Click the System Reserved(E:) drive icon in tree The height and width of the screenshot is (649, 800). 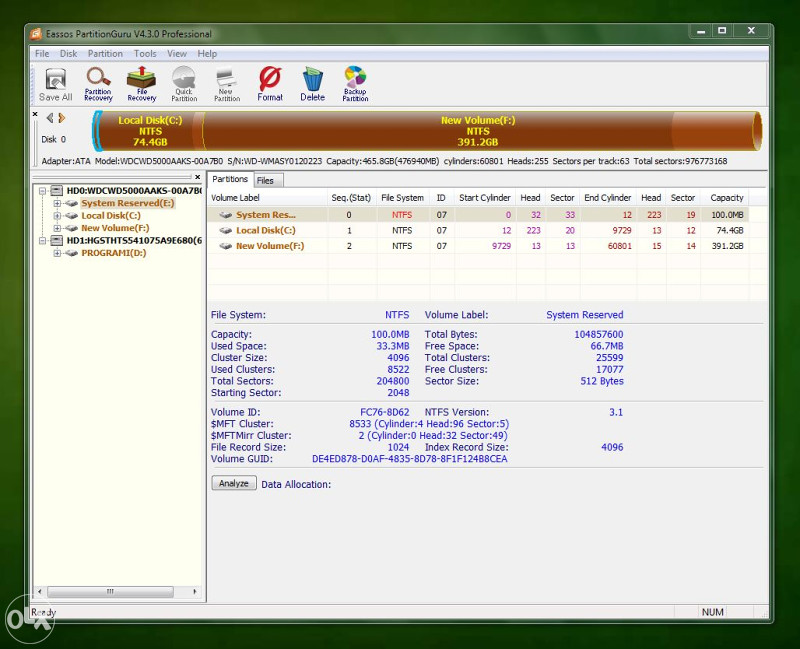click(x=71, y=203)
